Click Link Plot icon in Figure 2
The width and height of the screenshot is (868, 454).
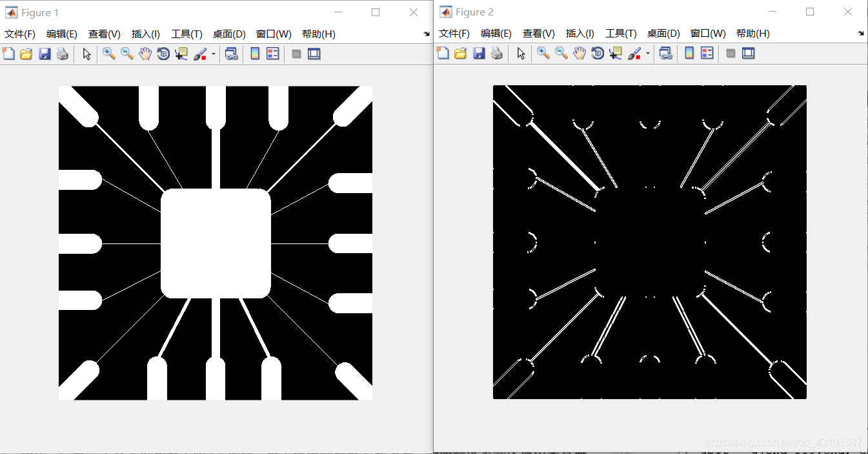665,54
